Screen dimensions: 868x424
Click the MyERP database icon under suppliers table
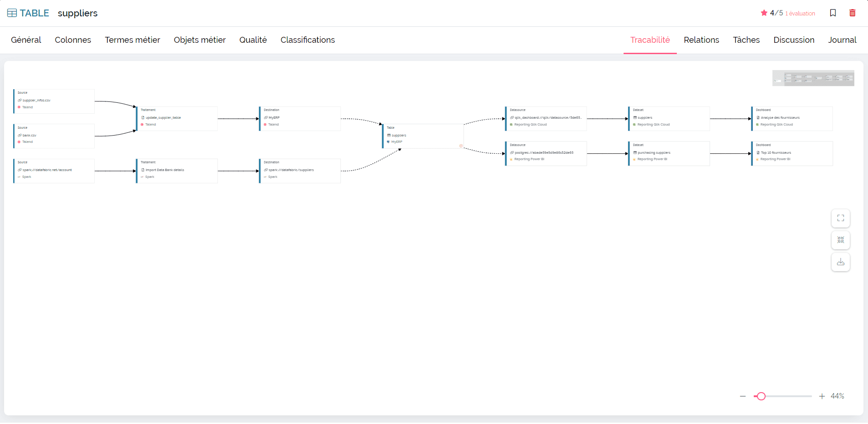click(x=388, y=142)
